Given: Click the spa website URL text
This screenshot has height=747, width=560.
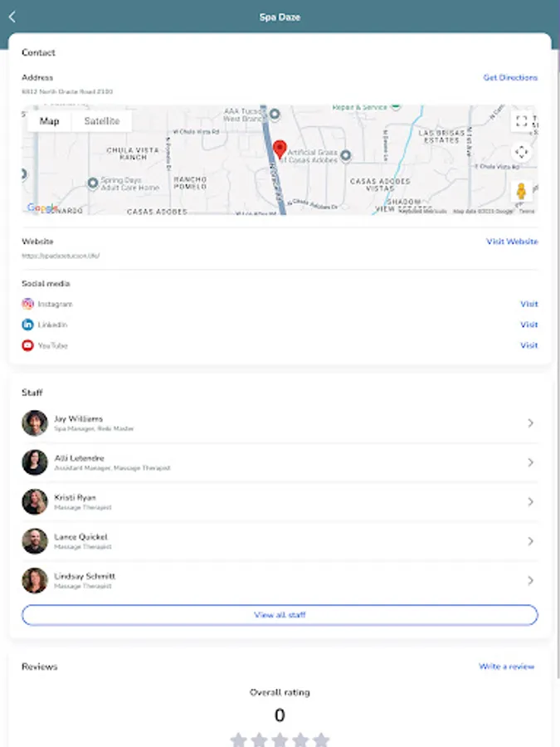Looking at the screenshot, I should tap(61, 256).
